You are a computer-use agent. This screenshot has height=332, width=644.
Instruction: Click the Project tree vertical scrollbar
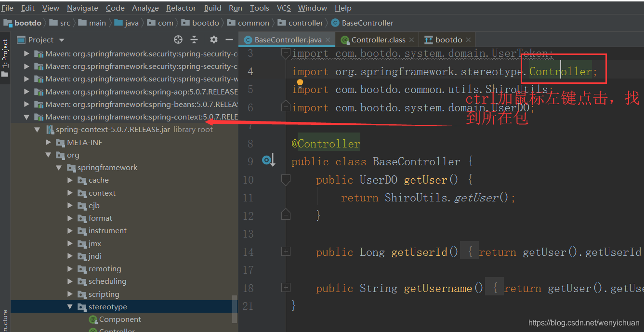tap(235, 308)
